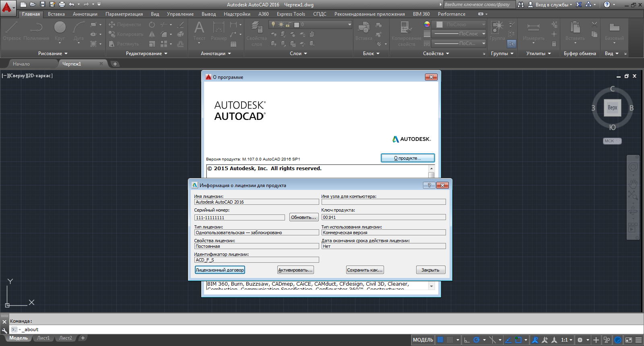Click the object color wheel icon
The height and width of the screenshot is (346, 644).
pyautogui.click(x=427, y=24)
